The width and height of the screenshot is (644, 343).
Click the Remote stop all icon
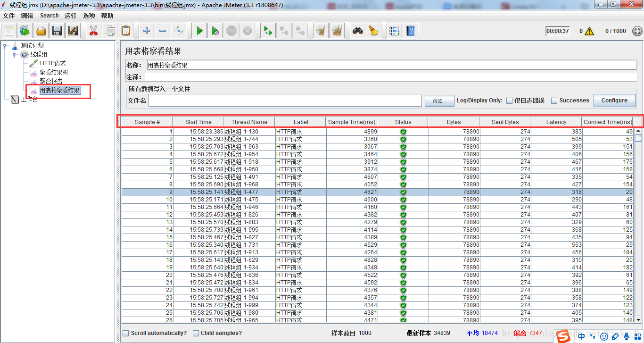pos(284,31)
